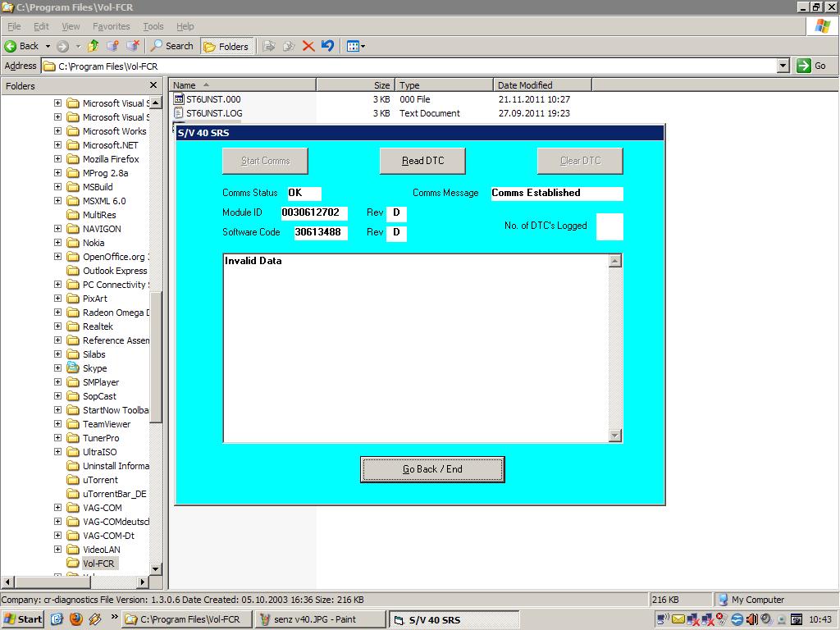840x630 pixels.
Task: Sort files by the Type column header
Action: [x=444, y=85]
